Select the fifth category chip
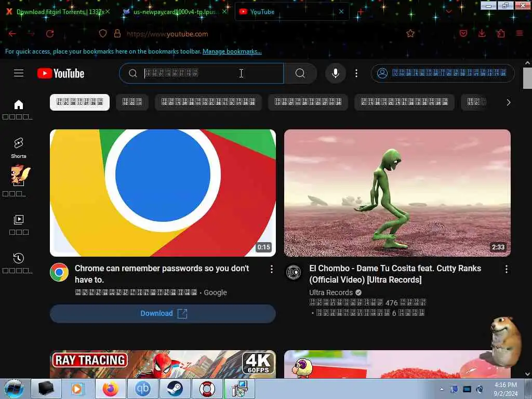The width and height of the screenshot is (532, 399). [x=404, y=102]
